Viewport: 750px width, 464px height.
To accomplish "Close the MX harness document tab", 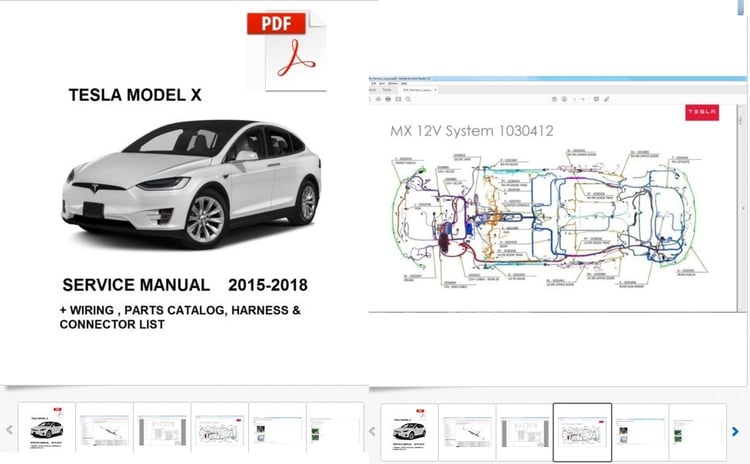I will [435, 90].
